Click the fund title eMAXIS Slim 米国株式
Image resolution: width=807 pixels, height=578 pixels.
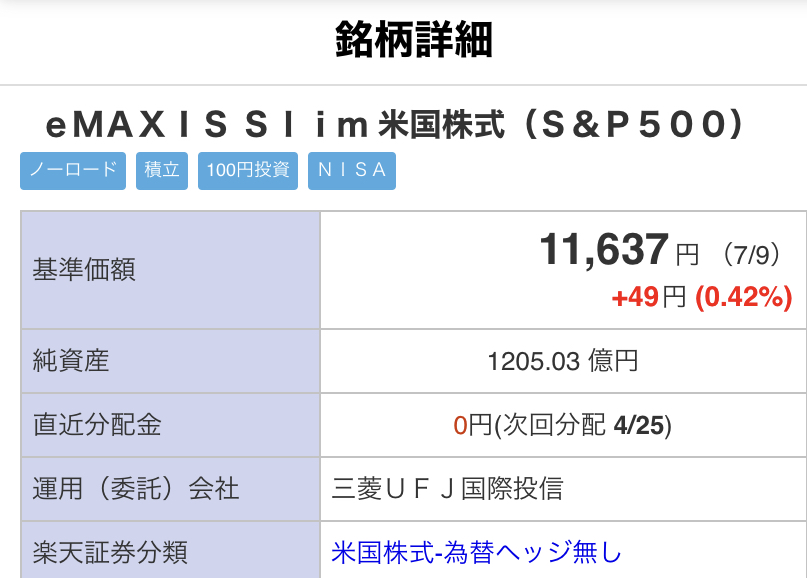click(x=394, y=125)
